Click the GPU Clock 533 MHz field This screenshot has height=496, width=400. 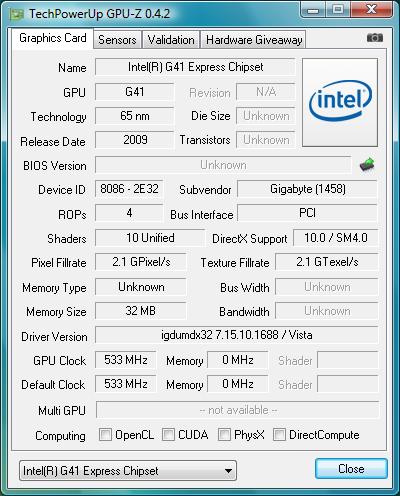pos(126,360)
